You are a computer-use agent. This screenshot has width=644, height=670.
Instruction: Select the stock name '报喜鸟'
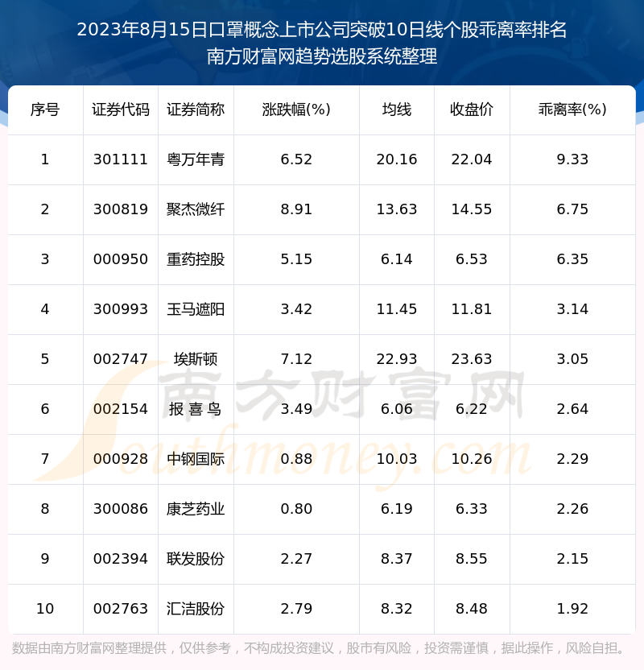click(196, 409)
